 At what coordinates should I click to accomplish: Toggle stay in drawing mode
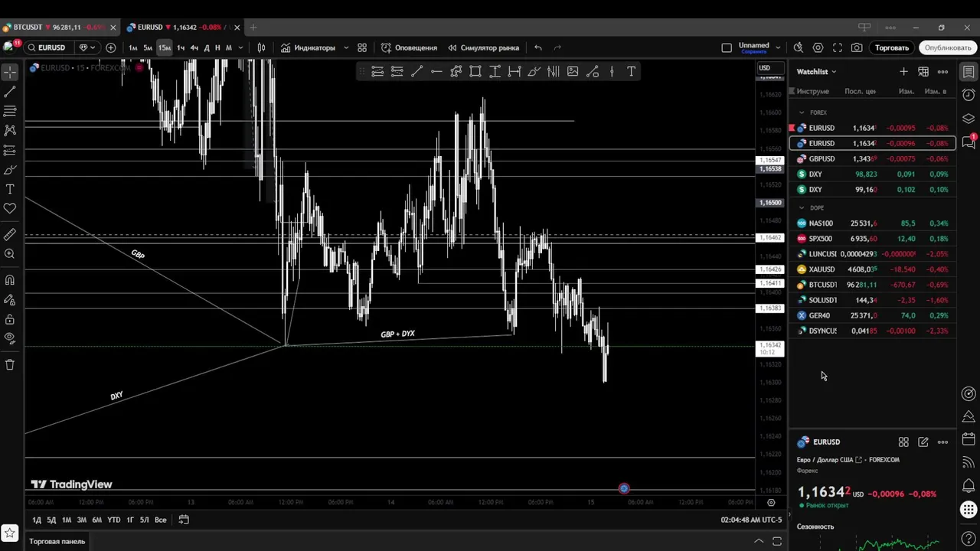pyautogui.click(x=10, y=300)
